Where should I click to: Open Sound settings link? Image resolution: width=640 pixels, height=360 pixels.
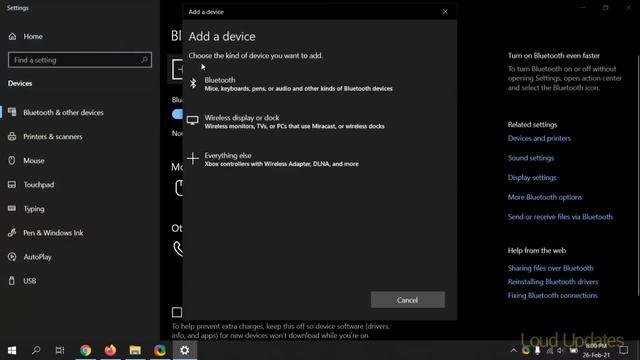pyautogui.click(x=531, y=158)
